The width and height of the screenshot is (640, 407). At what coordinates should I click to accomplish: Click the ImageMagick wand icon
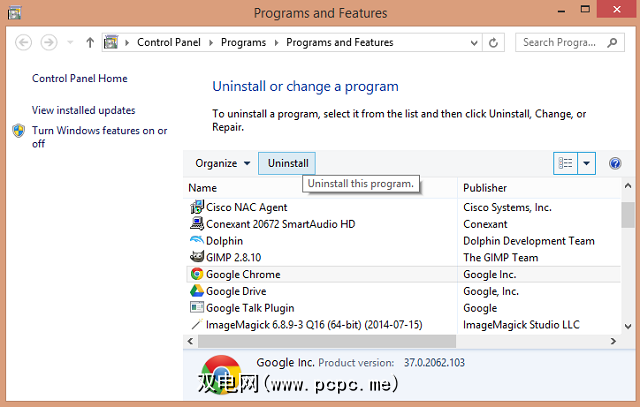click(x=197, y=324)
